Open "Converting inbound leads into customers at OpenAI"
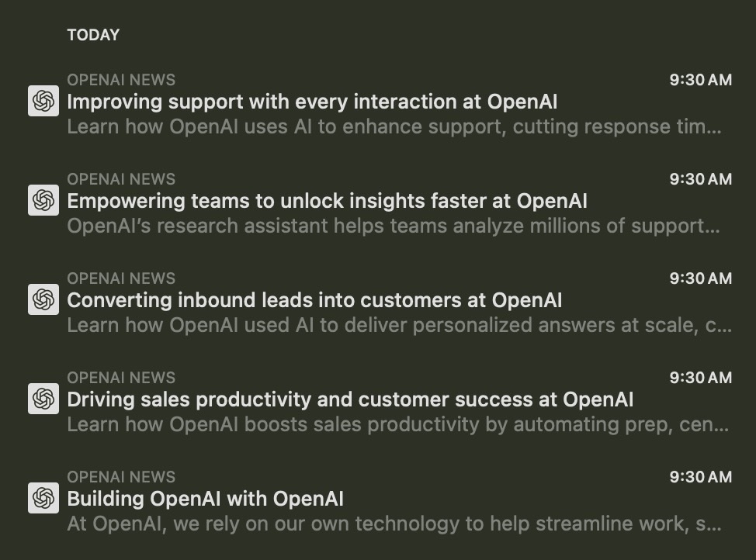 [x=314, y=300]
